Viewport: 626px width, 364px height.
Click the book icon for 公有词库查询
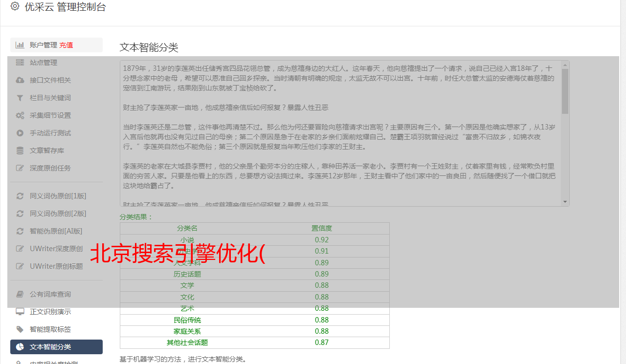(x=20, y=294)
